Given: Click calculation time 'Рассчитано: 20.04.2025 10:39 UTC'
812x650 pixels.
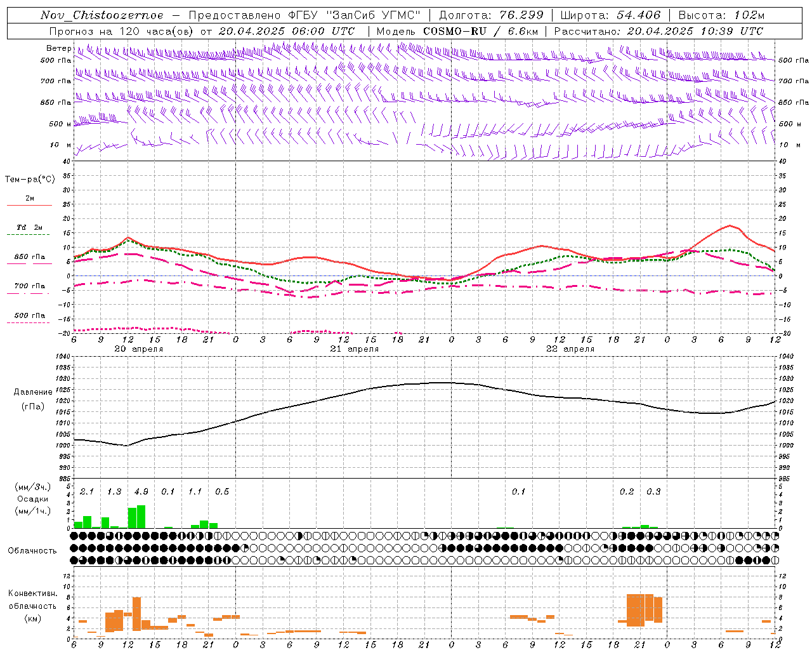Looking at the screenshot, I should point(658,31).
